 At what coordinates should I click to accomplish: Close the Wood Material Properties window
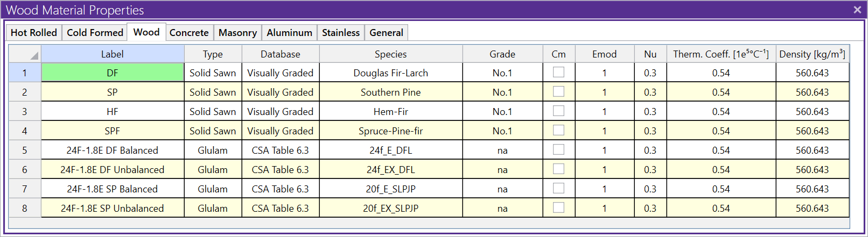(857, 10)
